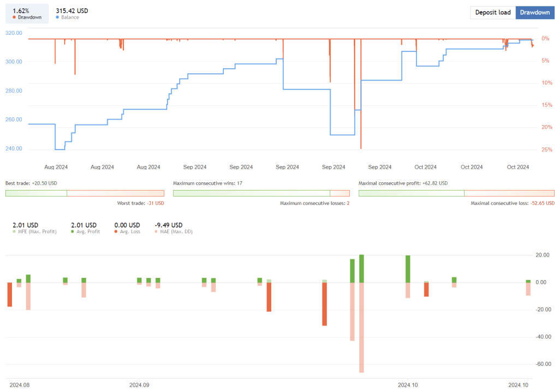The image size is (559, 392).
Task: Click the last green profit bar on far right
Action: pyautogui.click(x=528, y=281)
